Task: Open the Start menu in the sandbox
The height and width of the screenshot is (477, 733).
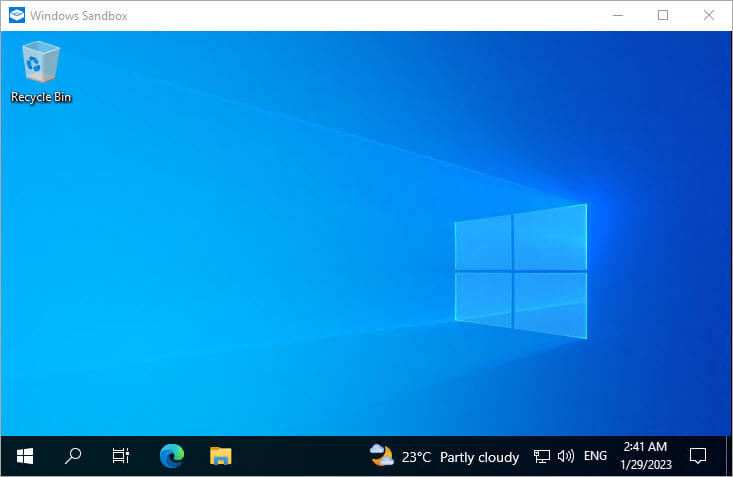Action: 25,456
